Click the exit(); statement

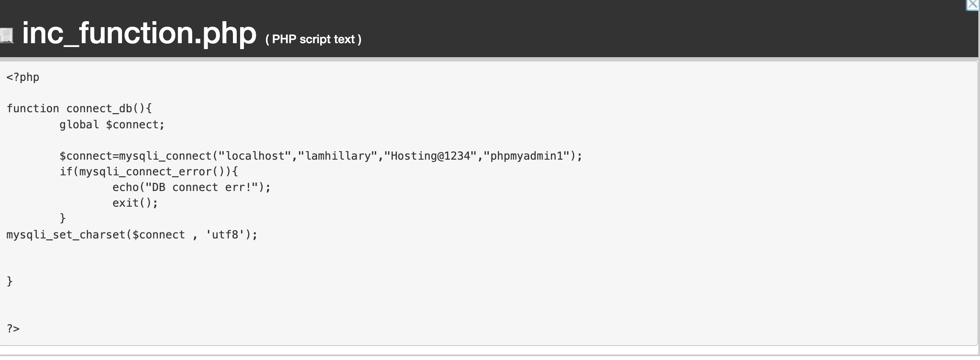pyautogui.click(x=135, y=203)
